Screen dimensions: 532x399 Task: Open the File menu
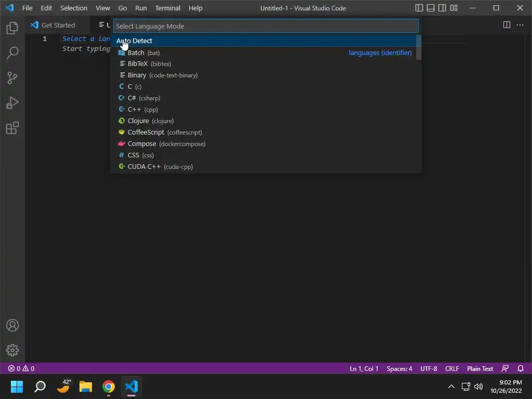coord(28,8)
